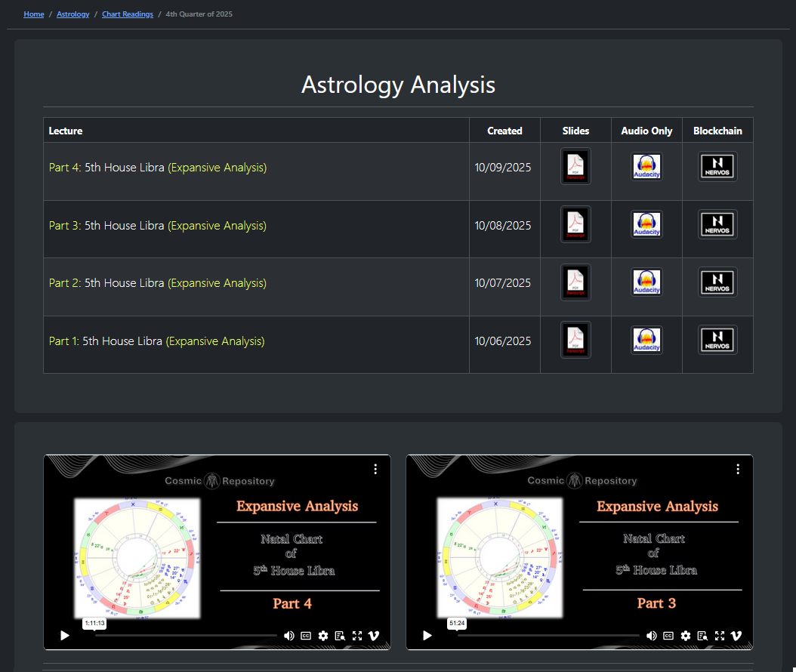The height and width of the screenshot is (672, 796).
Task: Open PDF slides for Part 4 lecture
Action: (575, 166)
